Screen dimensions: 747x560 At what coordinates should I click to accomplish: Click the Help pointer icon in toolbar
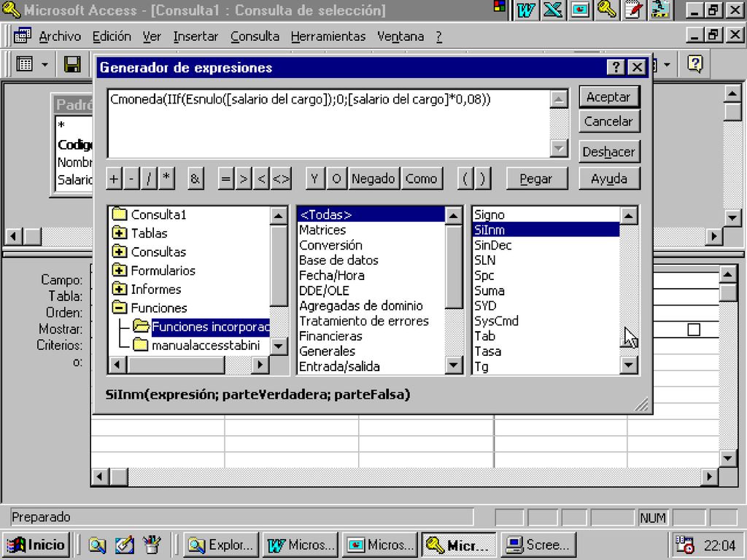[695, 64]
